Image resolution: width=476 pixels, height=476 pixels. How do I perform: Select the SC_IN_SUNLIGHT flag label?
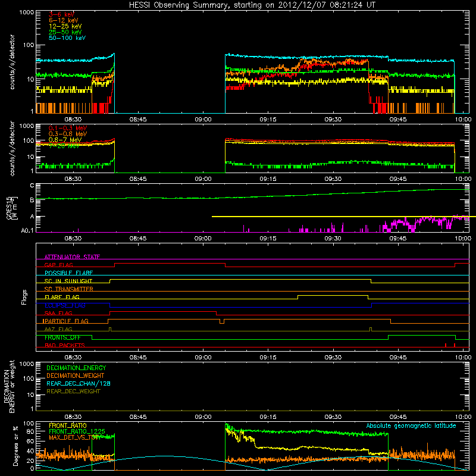pyautogui.click(x=68, y=281)
